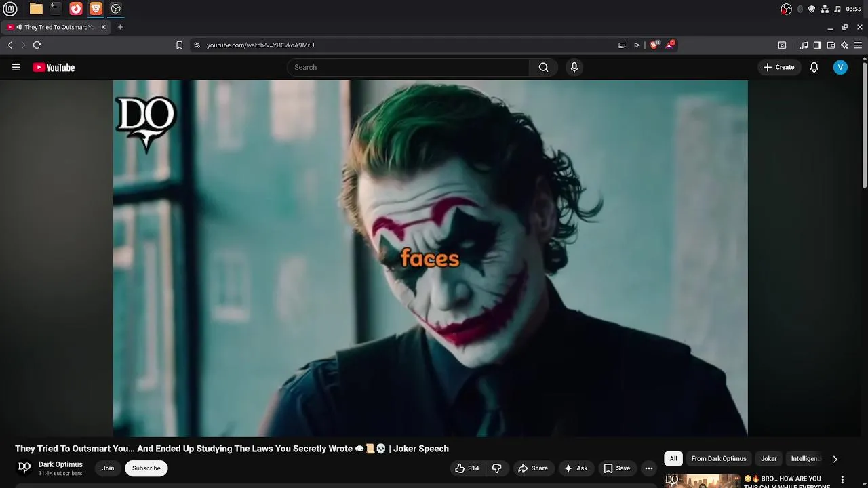Open the Brave playlist music icon
Screen dimensions: 868x488
click(804, 45)
